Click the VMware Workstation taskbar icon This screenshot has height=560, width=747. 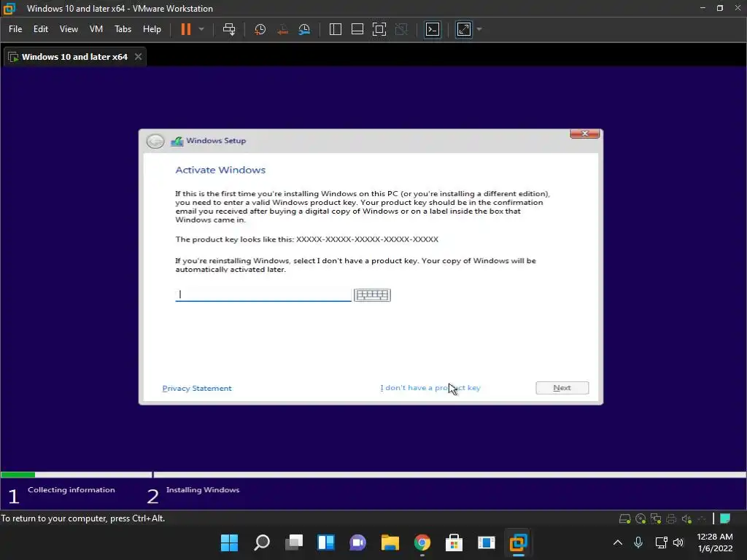pos(519,542)
